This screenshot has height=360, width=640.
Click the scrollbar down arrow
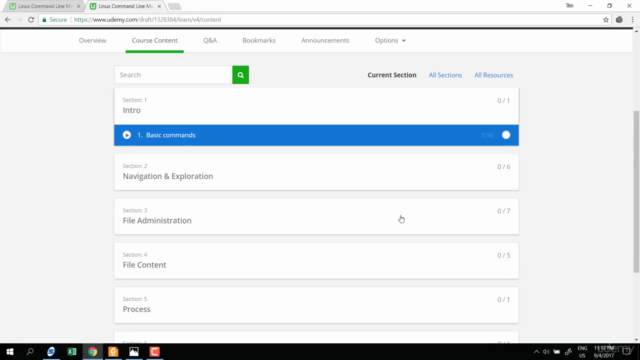pos(636,340)
